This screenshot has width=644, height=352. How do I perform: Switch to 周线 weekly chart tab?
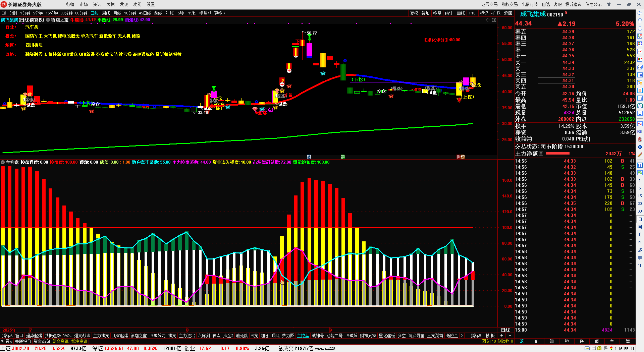click(x=106, y=13)
